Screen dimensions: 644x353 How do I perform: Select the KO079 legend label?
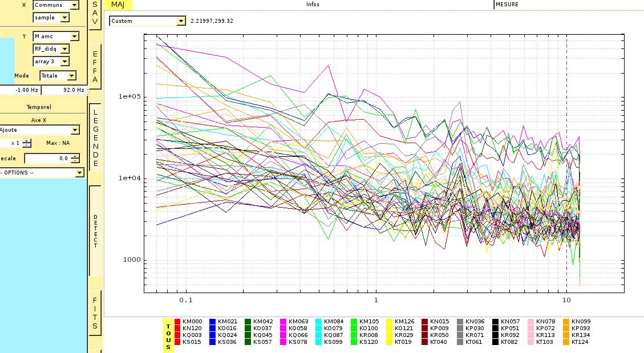pos(333,328)
